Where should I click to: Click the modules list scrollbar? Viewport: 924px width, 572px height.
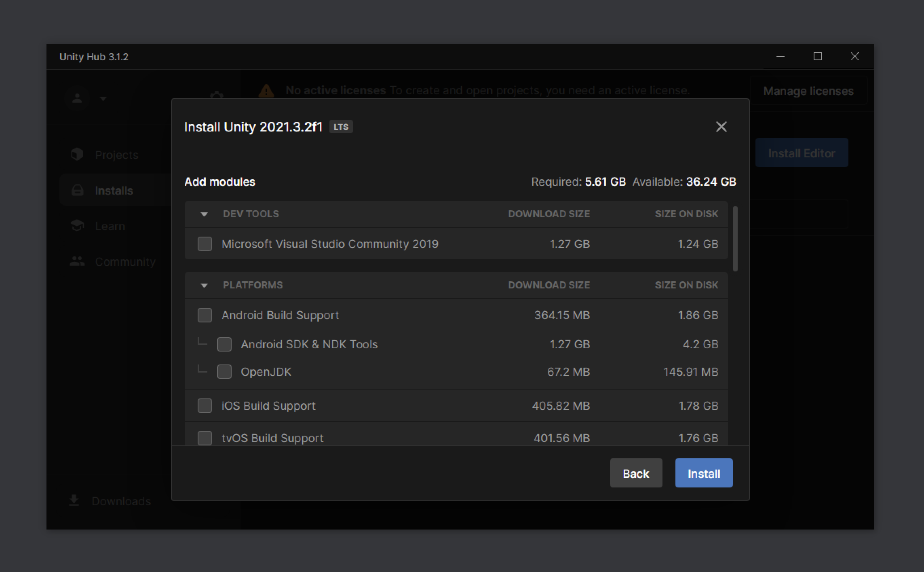(x=735, y=239)
